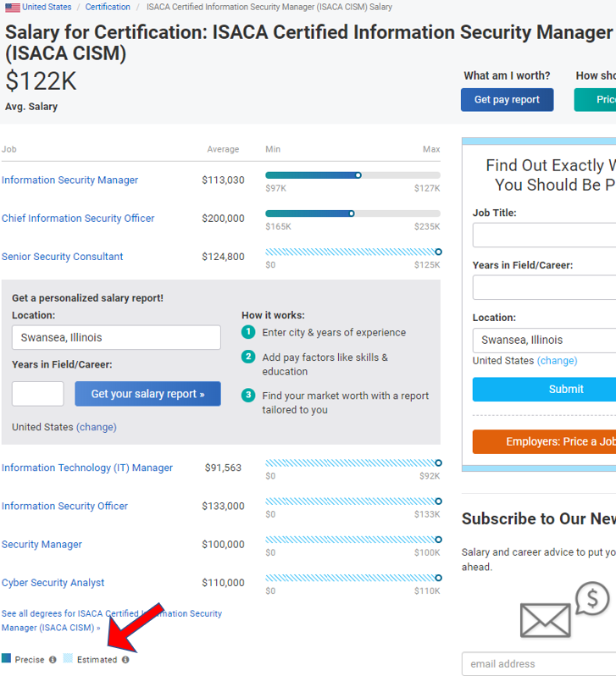Open the United States breadcrumb link
Image resolution: width=616 pixels, height=676 pixels.
pos(47,7)
